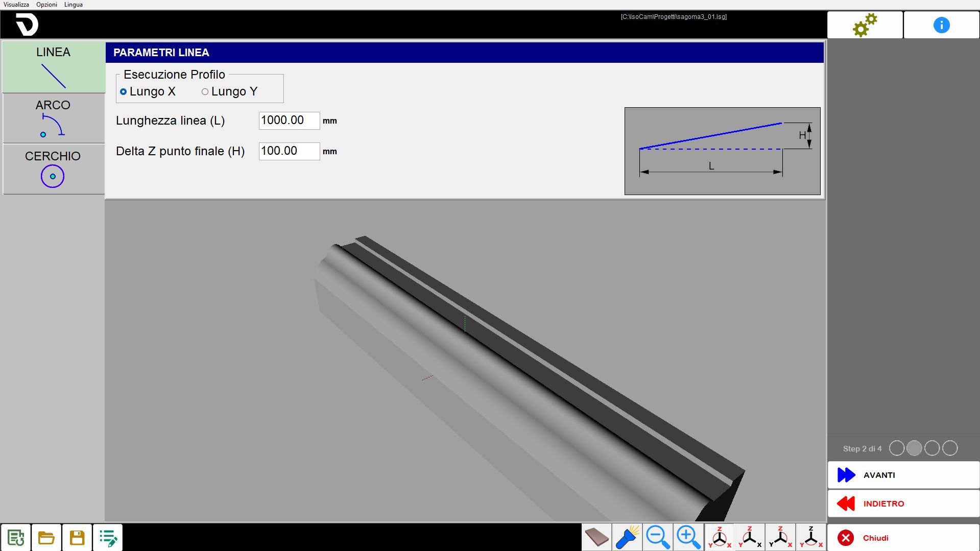Open project with the folder icon
The image size is (980, 551).
click(x=46, y=537)
